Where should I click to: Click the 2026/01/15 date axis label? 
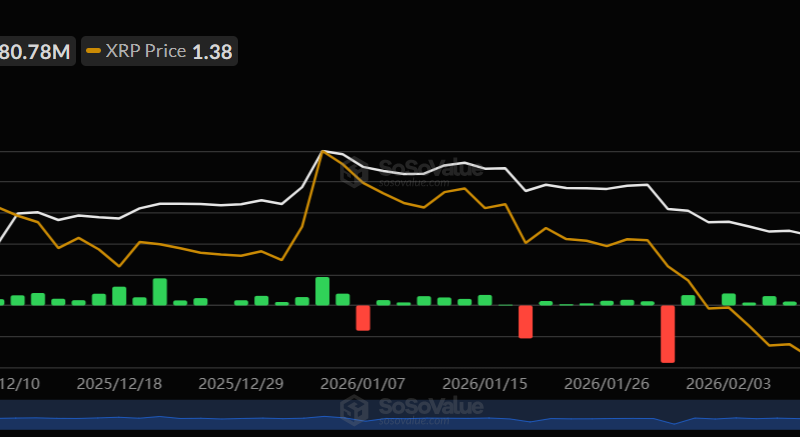485,383
